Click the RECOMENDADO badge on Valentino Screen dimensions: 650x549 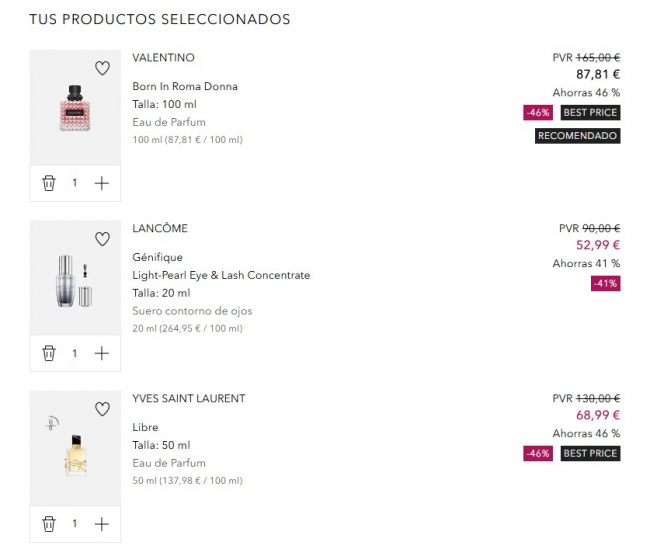coord(577,136)
